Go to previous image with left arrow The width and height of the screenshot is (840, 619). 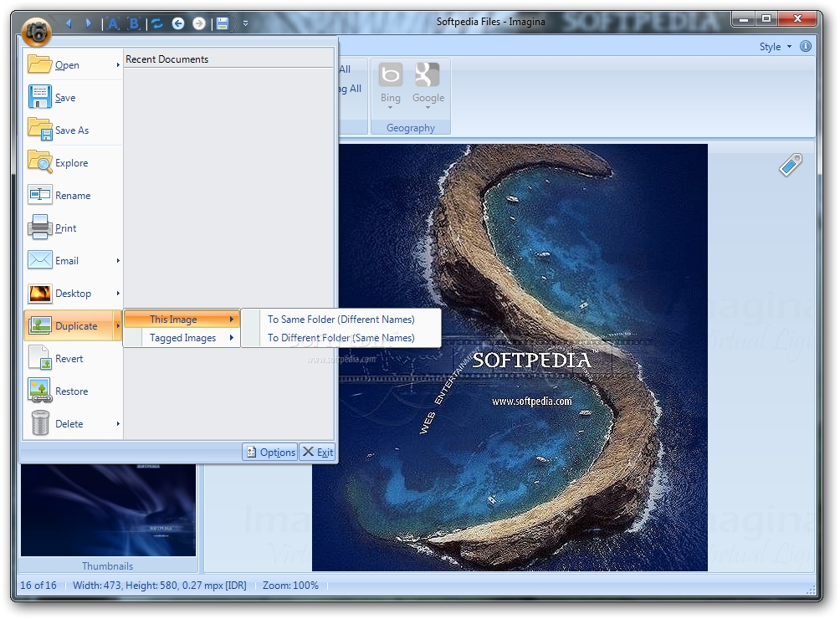coord(68,23)
